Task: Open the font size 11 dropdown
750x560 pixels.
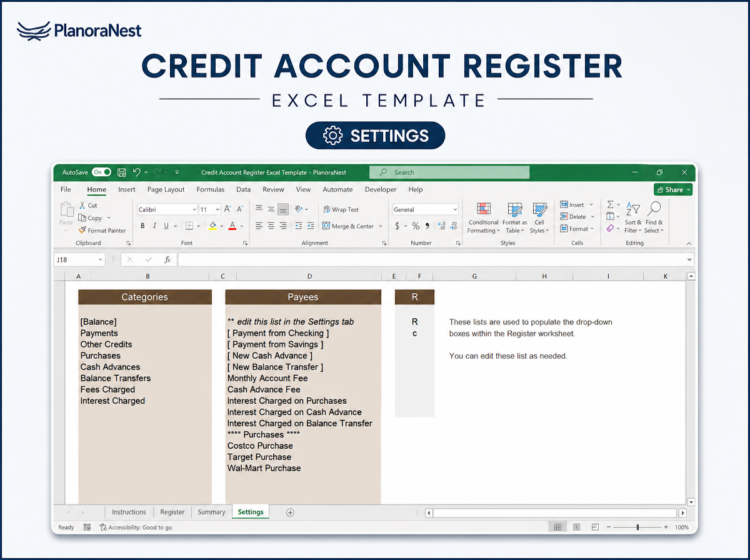Action: coord(217,209)
